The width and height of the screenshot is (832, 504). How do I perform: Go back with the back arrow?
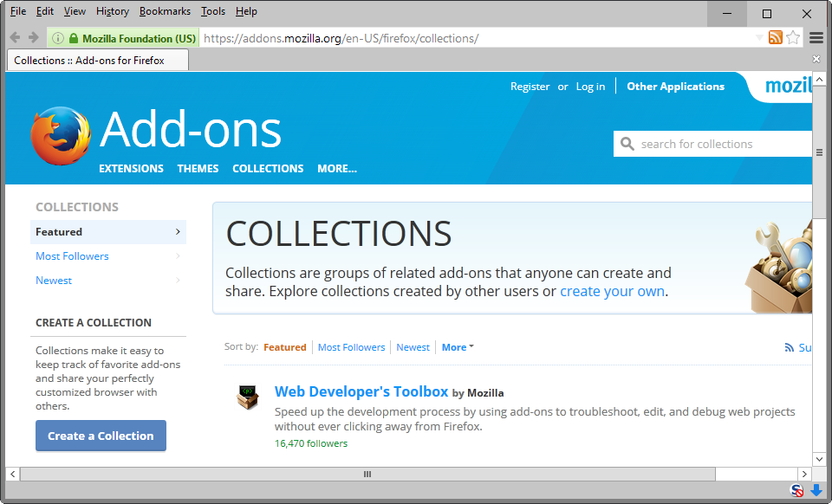(15, 37)
